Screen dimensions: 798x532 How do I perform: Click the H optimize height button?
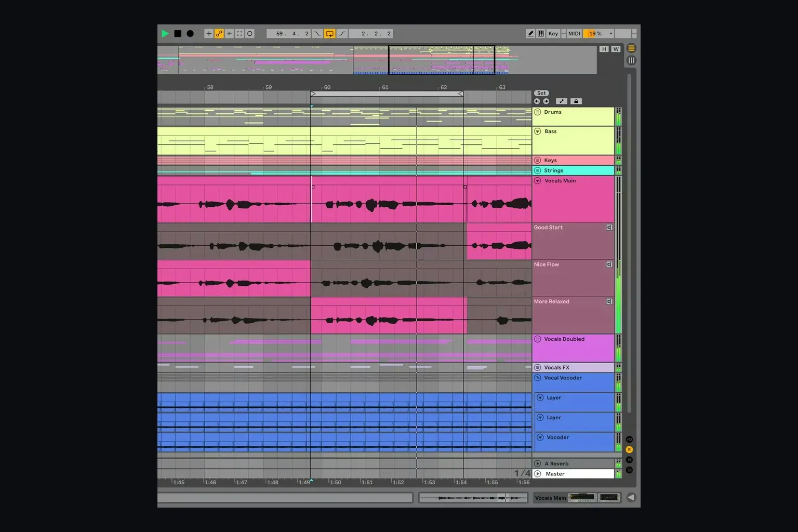(x=604, y=49)
